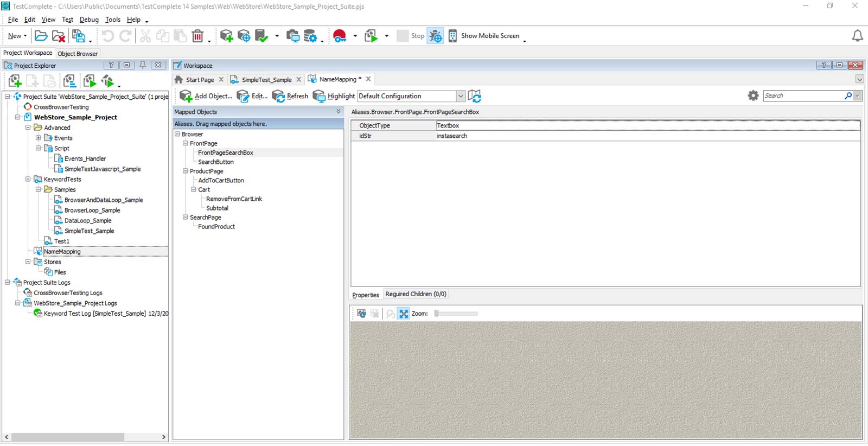868x446 pixels.
Task: Collapse the KeywordTests node in Project Explorer
Action: [28, 179]
